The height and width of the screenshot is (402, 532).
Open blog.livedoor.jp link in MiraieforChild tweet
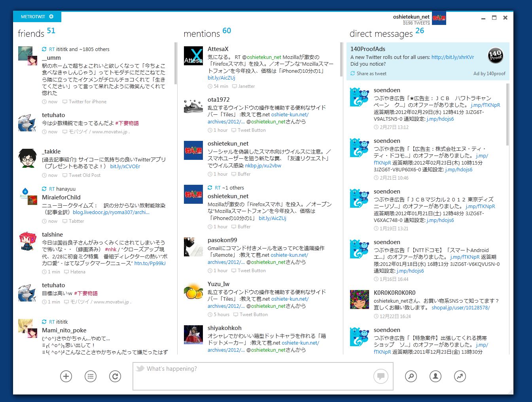point(111,212)
